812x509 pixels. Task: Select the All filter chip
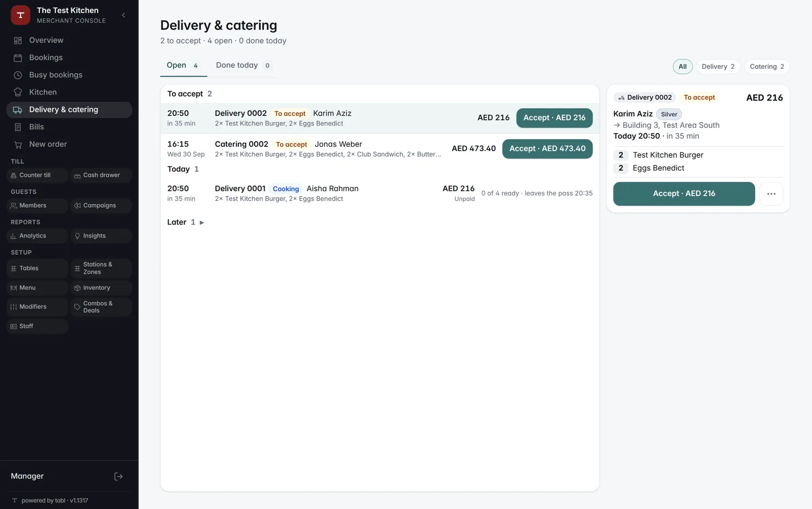683,67
